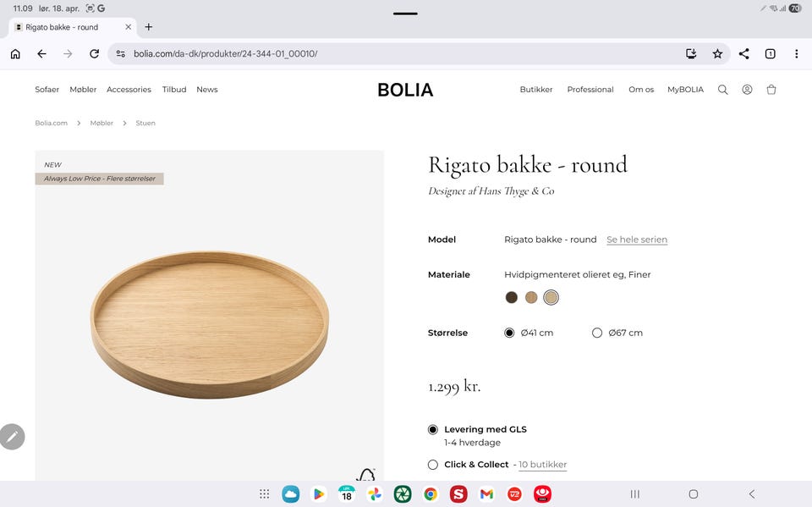Screen dimensions: 812x507
Task: Bookmark this page with the star icon
Action: (x=717, y=54)
